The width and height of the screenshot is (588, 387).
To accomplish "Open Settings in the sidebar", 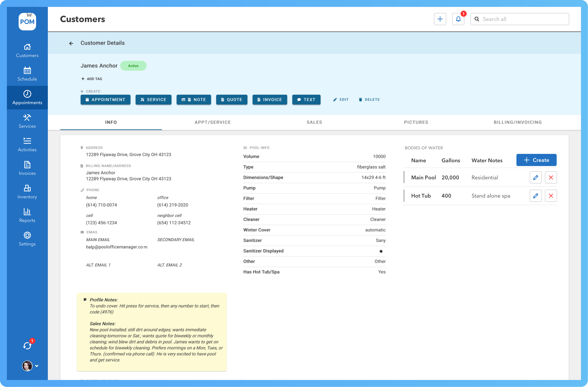I will (x=27, y=239).
